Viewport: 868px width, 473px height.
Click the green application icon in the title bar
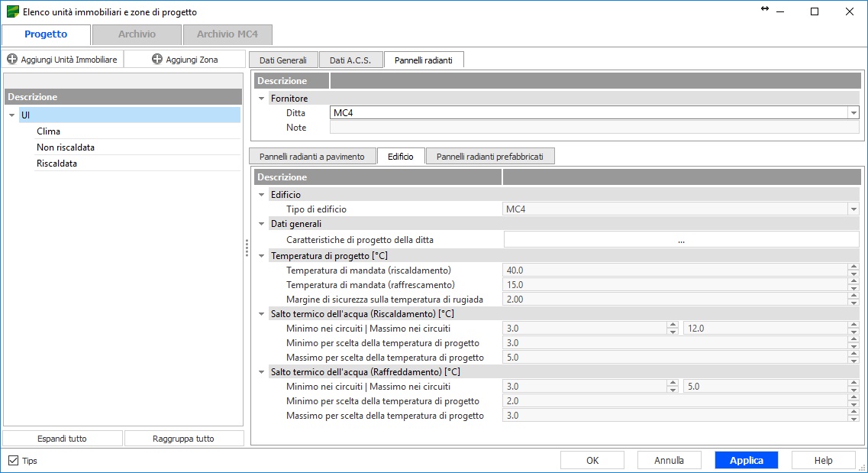12,11
